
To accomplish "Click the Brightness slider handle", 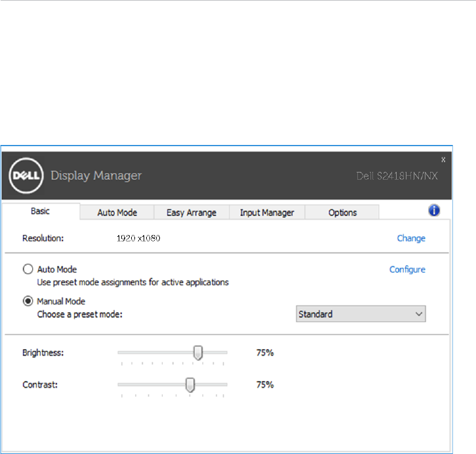I will pos(198,353).
